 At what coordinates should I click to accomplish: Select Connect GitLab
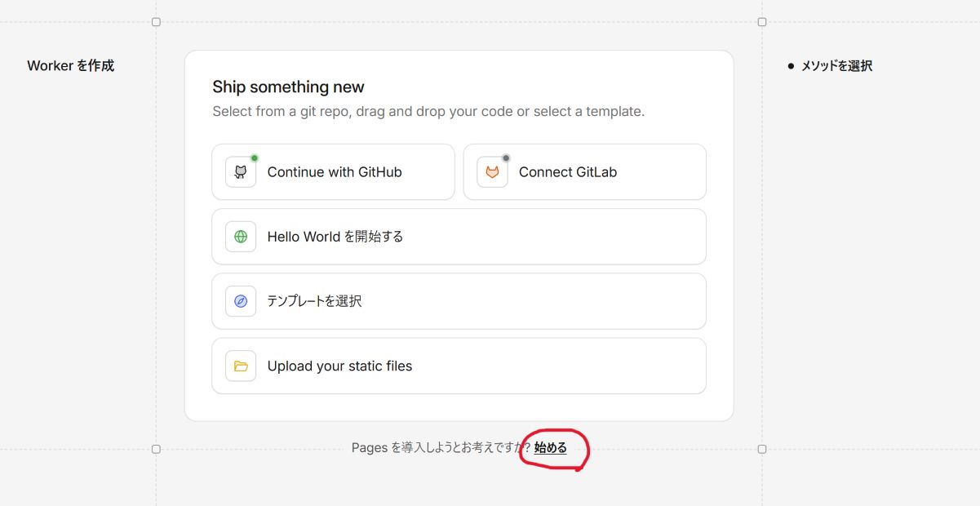pos(584,171)
